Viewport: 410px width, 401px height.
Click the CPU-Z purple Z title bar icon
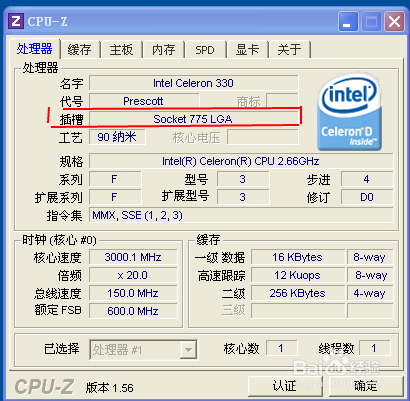click(16, 22)
